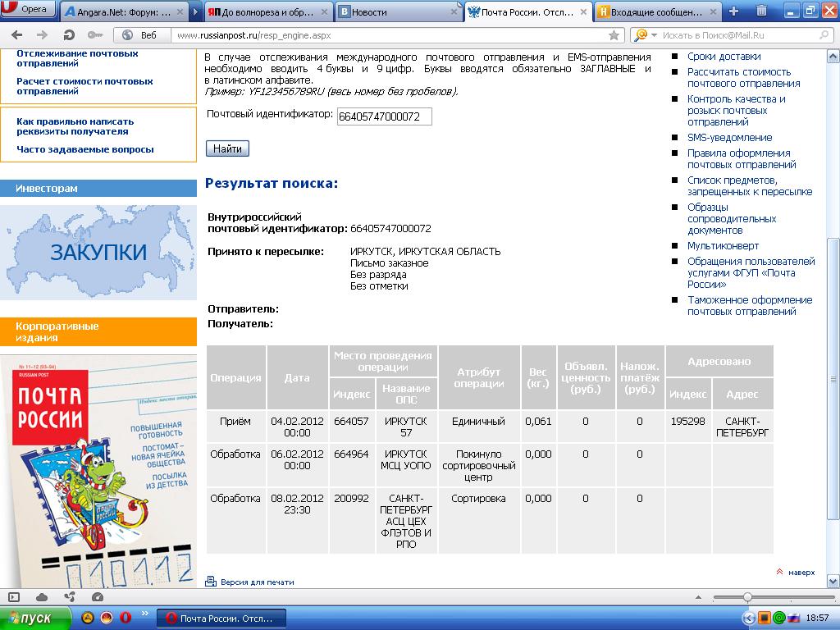Go forward with the forward arrow

[43, 35]
